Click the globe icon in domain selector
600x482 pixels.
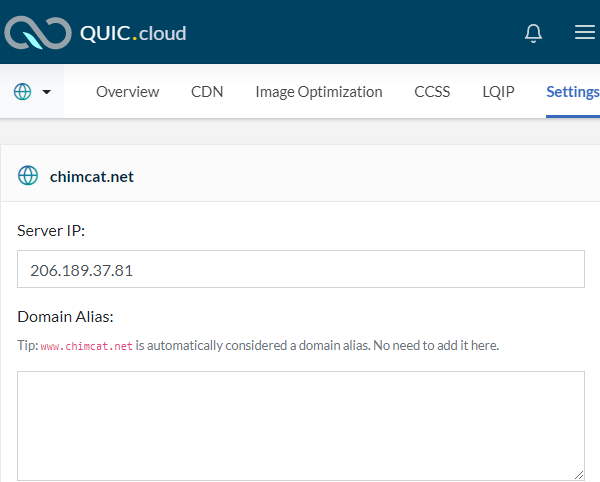[x=23, y=92]
